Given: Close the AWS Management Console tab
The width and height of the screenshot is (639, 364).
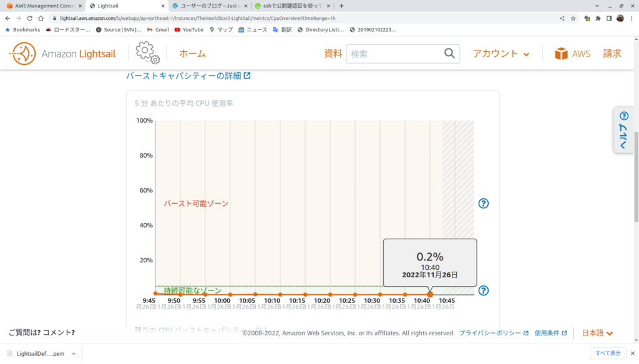Looking at the screenshot, I should point(80,6).
